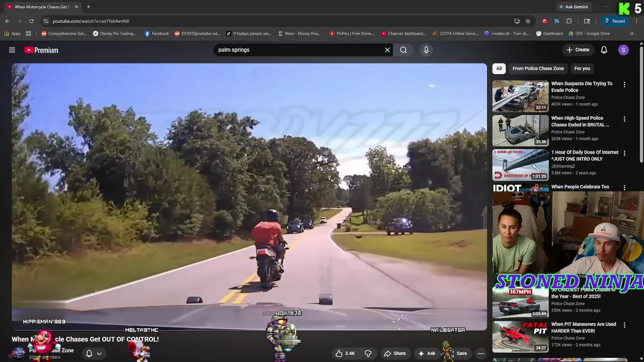The height and width of the screenshot is (362, 644).
Task: Share this video
Action: 395,353
